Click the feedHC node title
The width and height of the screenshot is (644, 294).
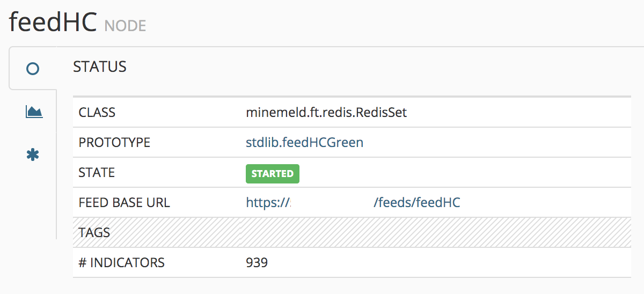click(53, 22)
